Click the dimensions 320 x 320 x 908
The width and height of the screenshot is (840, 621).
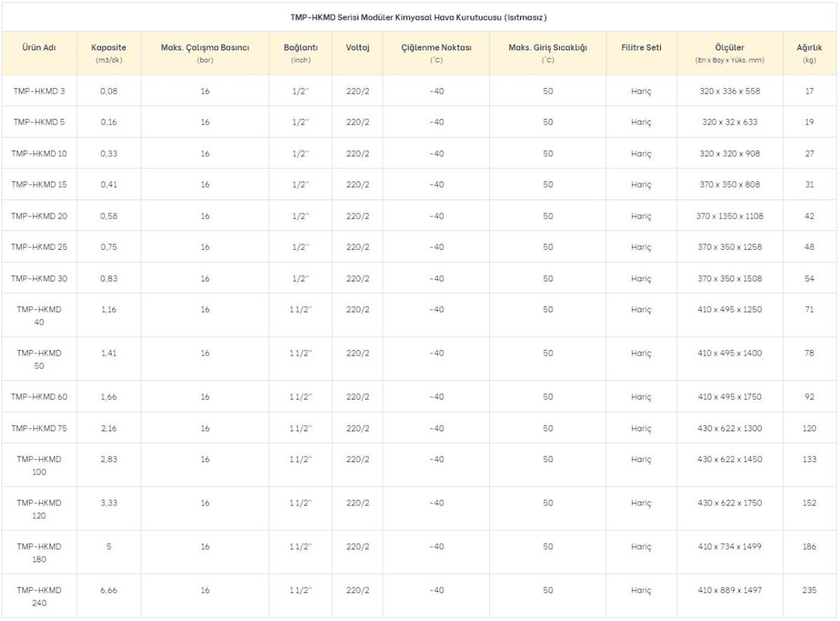coord(730,153)
